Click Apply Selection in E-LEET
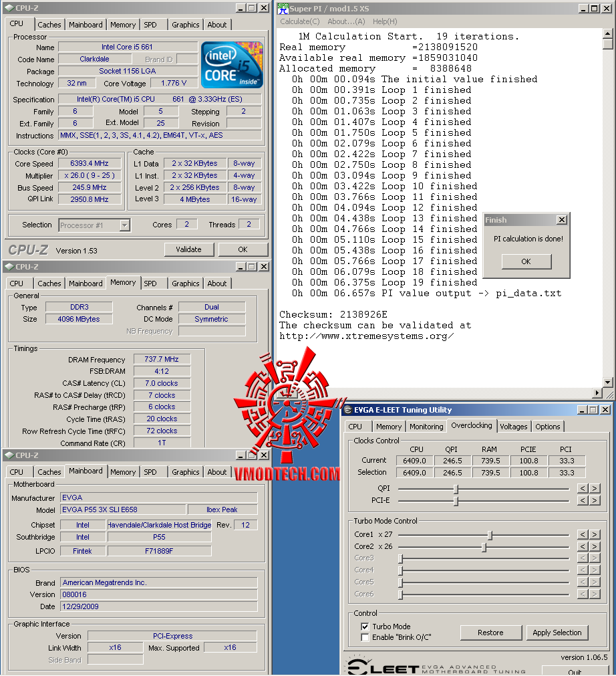 click(x=557, y=633)
